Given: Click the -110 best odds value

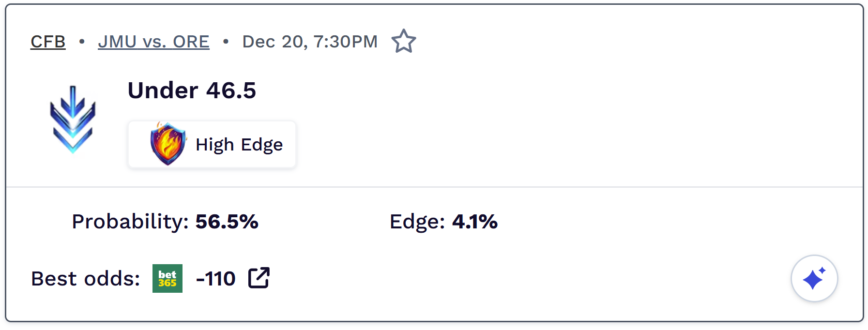Looking at the screenshot, I should click(x=215, y=279).
